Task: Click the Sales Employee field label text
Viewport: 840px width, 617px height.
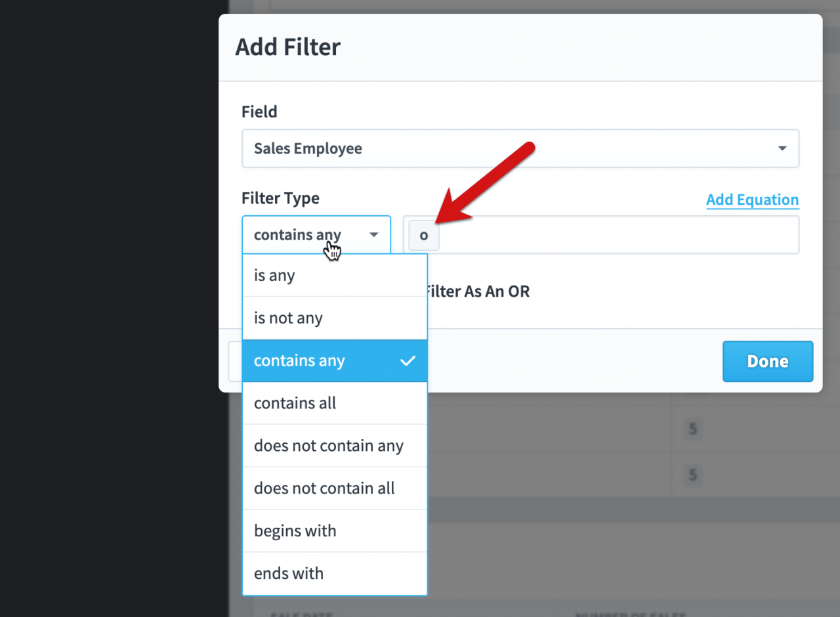Action: pos(306,148)
